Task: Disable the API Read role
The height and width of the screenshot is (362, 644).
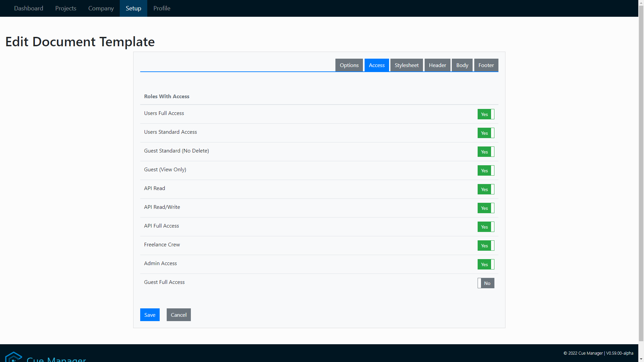Action: pos(486,189)
